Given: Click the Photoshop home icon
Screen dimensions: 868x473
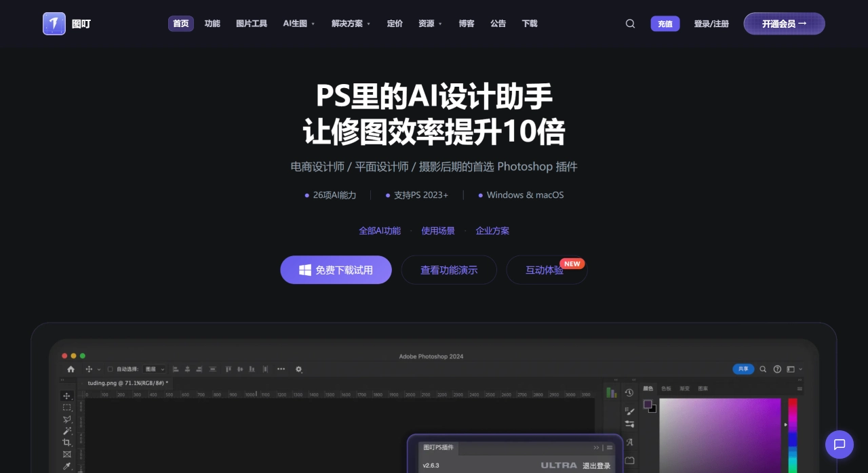Looking at the screenshot, I should [71, 369].
